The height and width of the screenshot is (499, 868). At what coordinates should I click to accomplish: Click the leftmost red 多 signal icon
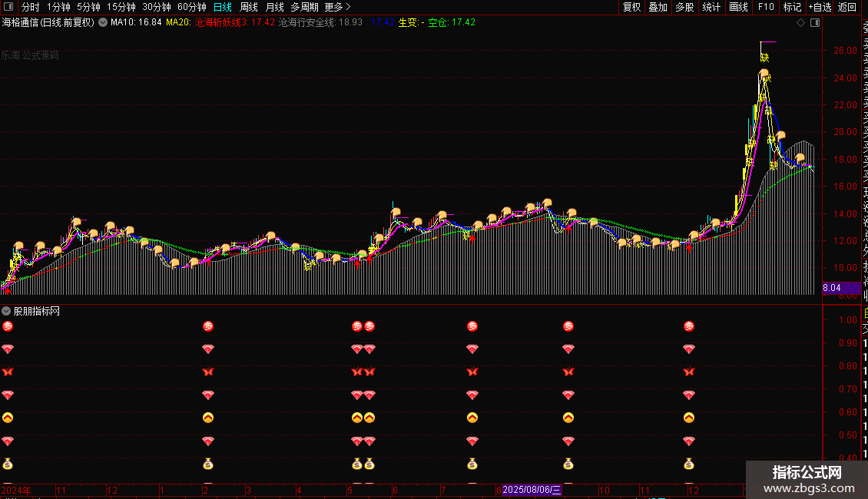(8, 326)
